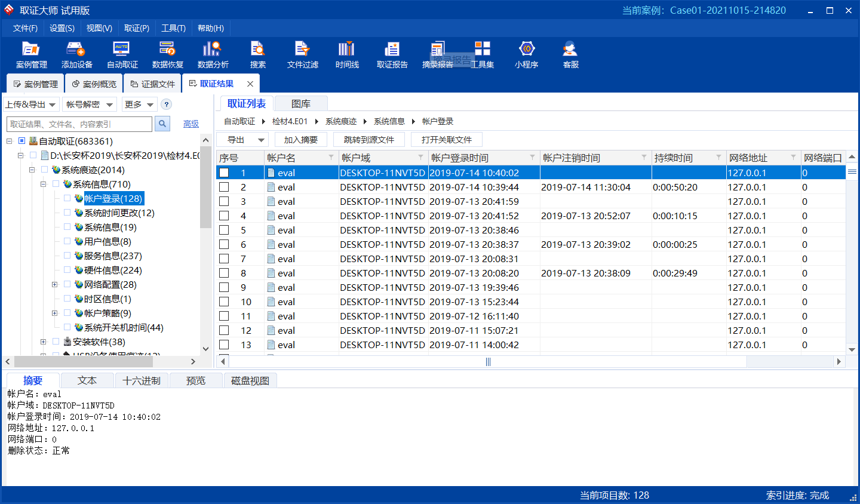Open the 工具集 toolbar icon

point(483,55)
